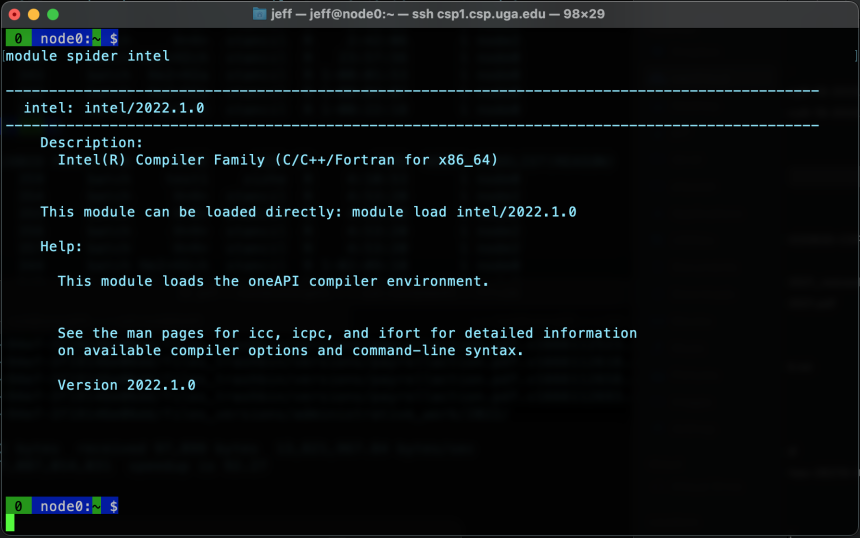This screenshot has height=538, width=860.
Task: Click the 'Version 2022.1.0' text
Action: point(127,385)
